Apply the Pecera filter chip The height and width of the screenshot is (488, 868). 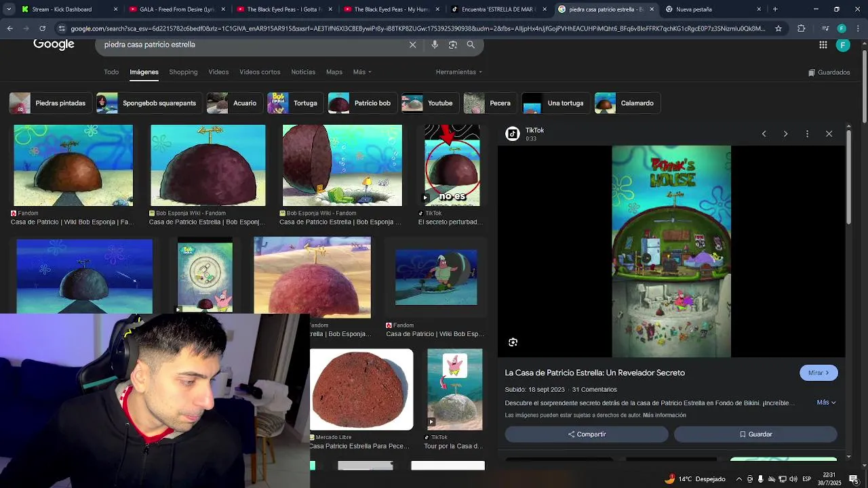(x=490, y=103)
